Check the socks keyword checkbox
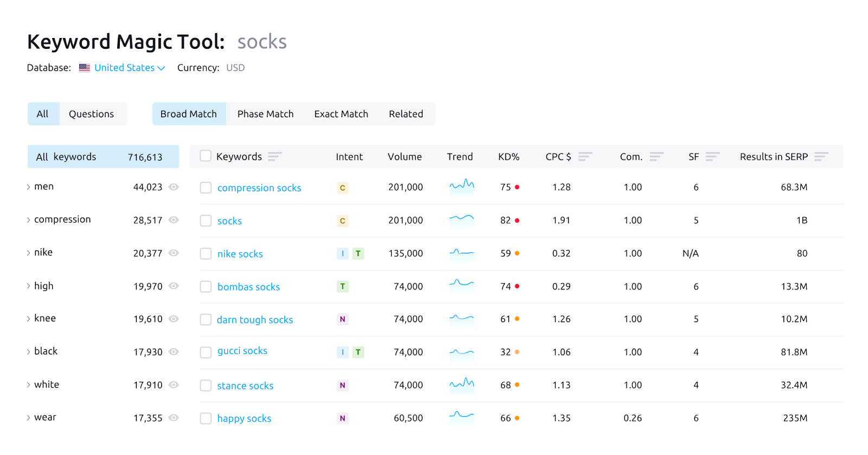The height and width of the screenshot is (455, 868). click(206, 221)
